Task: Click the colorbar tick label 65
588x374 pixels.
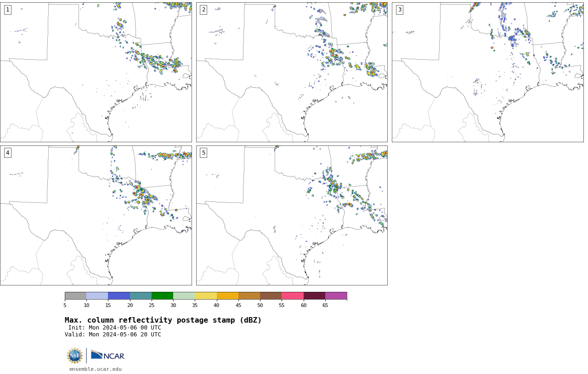Action: [x=325, y=305]
